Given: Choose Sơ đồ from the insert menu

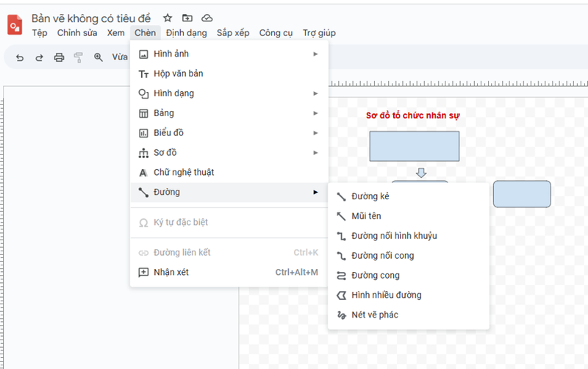Looking at the screenshot, I should coord(229,153).
